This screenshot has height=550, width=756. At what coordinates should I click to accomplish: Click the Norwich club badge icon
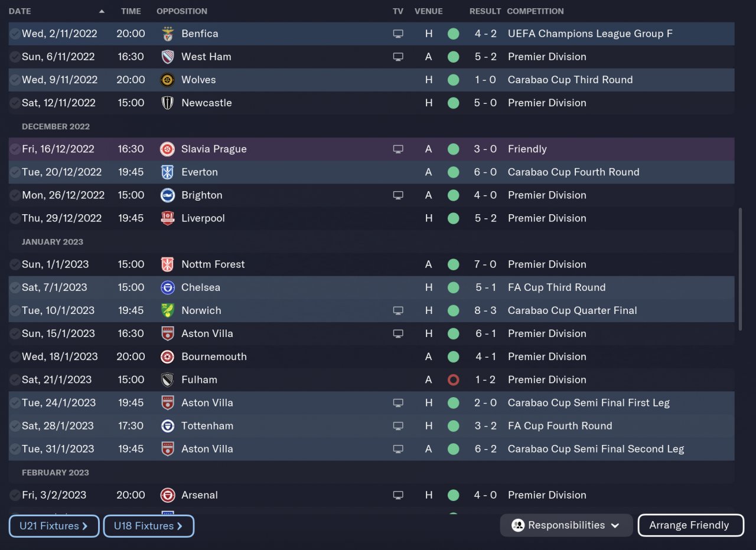[168, 310]
